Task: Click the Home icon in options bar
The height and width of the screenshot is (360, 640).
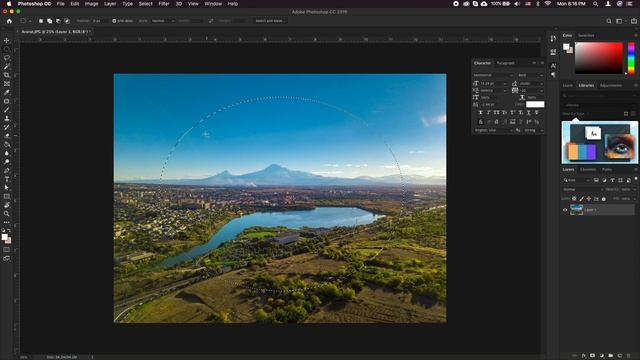Action: click(9, 21)
